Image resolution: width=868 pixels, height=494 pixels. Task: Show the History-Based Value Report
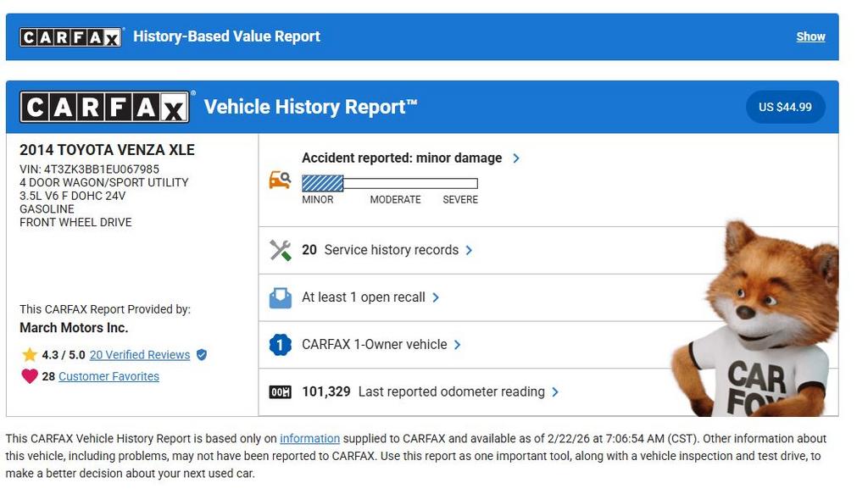pyautogui.click(x=810, y=36)
